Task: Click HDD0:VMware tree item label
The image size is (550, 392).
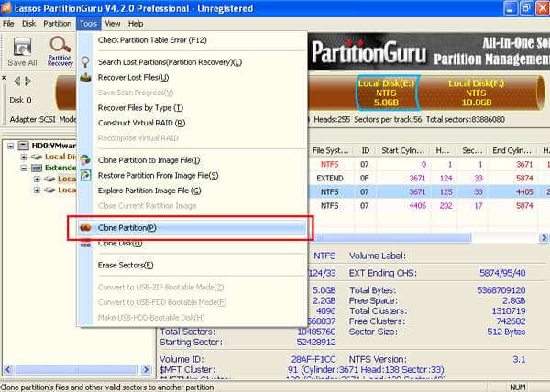Action: tap(54, 146)
